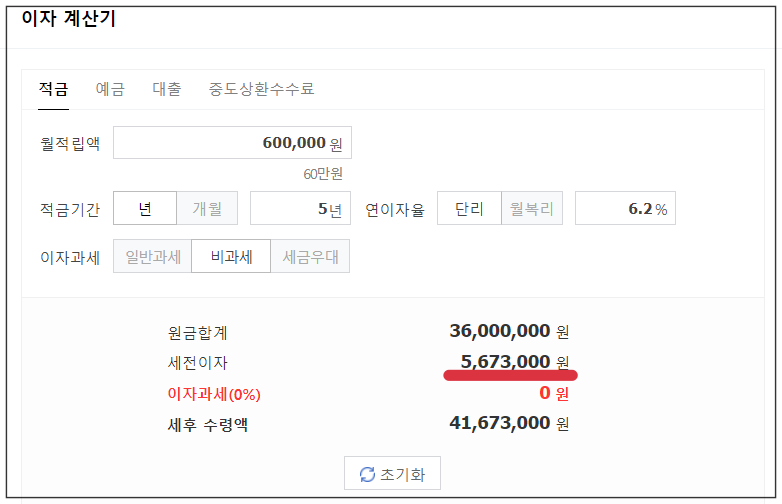
Task: Click the 세후 수령액 label
Action: click(207, 425)
